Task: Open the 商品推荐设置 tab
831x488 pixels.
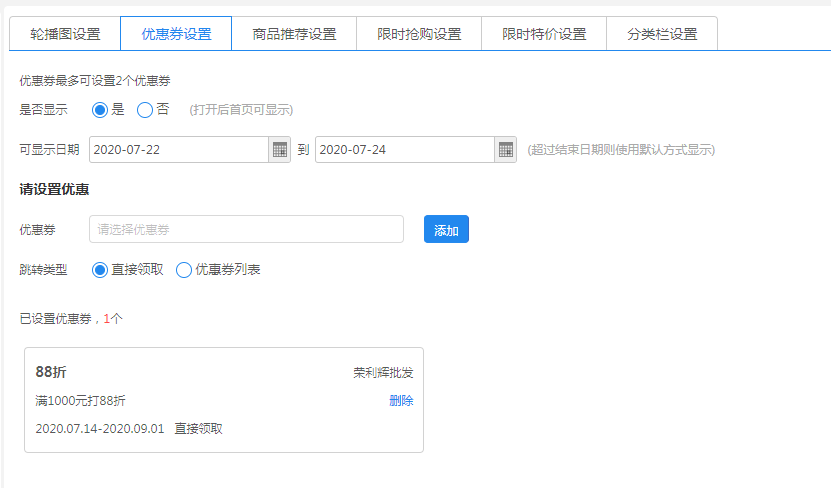Action: tap(294, 34)
